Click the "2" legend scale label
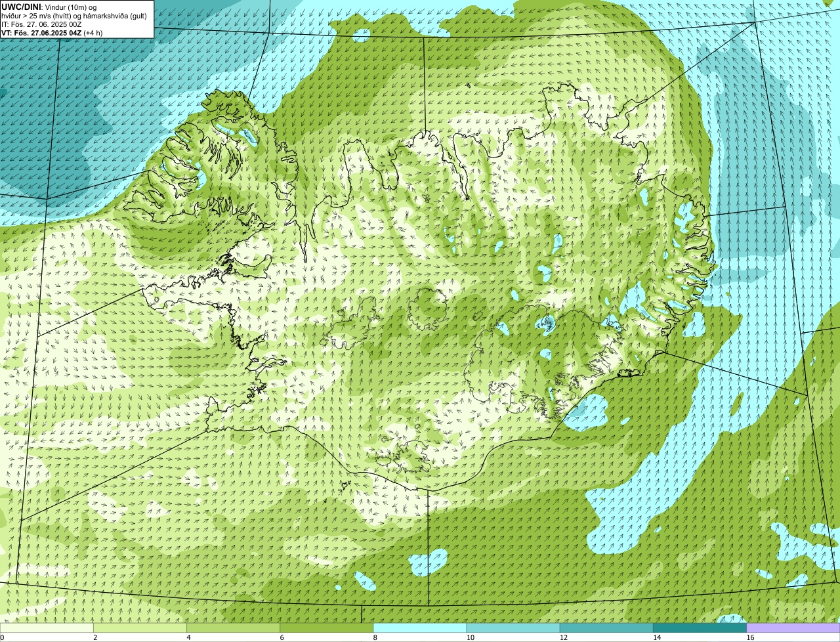This screenshot has height=642, width=840. tap(95, 637)
